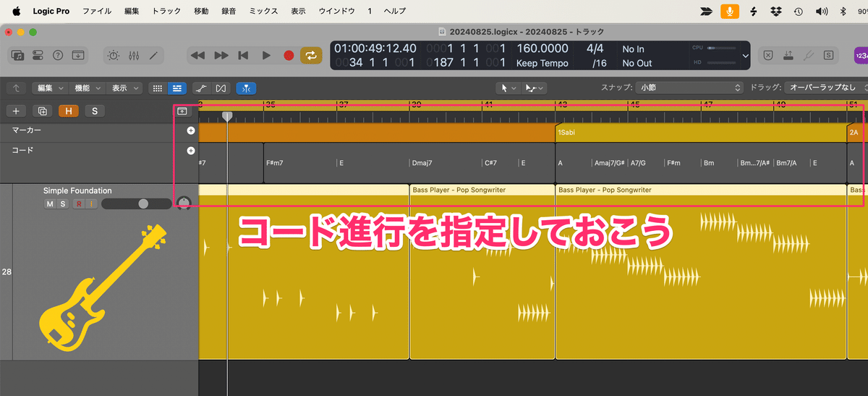Select the Dmaj7 chord
The image size is (868, 396).
422,163
